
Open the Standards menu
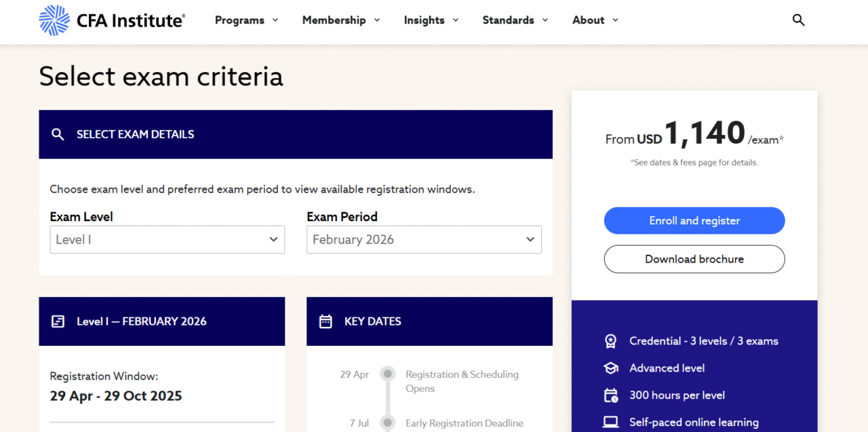[508, 20]
